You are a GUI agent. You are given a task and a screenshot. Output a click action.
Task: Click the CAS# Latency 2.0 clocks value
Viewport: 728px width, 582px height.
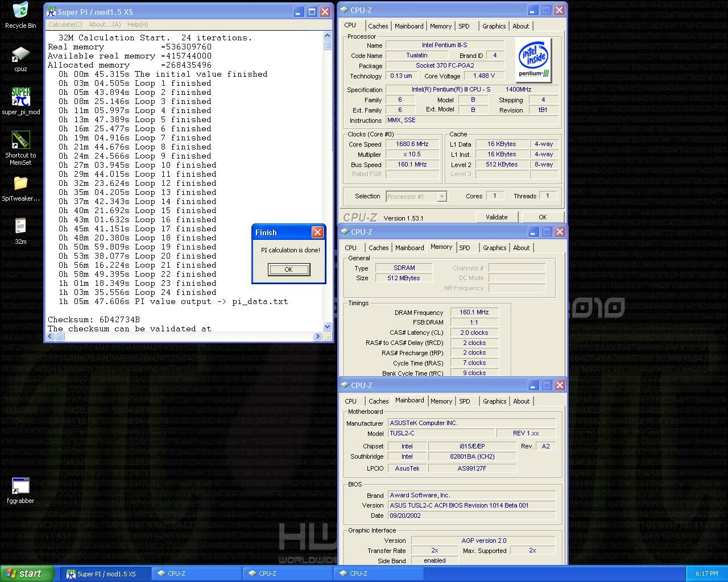474,332
